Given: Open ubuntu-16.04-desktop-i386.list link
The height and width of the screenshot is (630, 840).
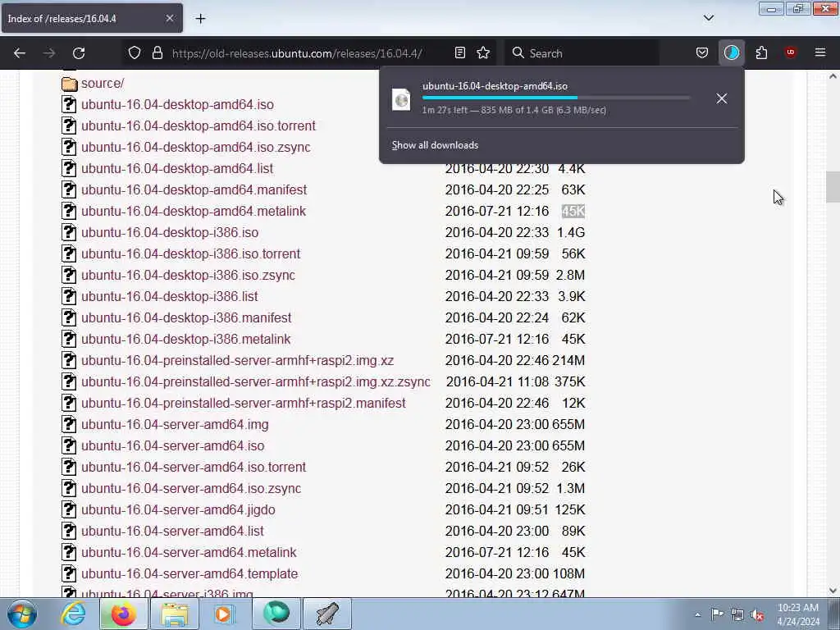Looking at the screenshot, I should [x=169, y=296].
